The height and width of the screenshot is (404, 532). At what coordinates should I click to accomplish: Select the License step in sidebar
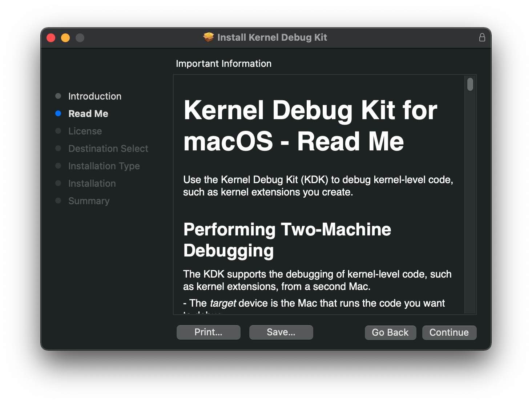(85, 131)
